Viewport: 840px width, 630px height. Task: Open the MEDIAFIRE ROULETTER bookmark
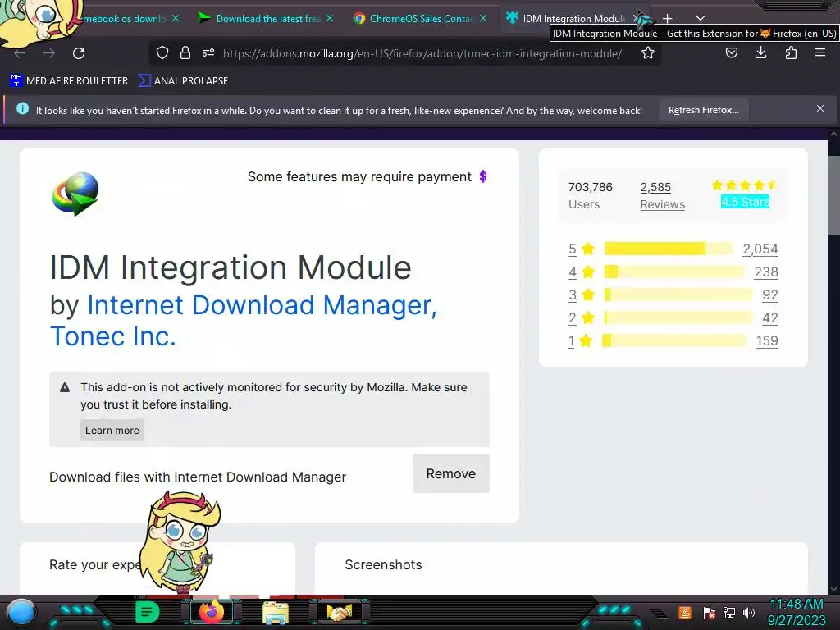coord(69,81)
